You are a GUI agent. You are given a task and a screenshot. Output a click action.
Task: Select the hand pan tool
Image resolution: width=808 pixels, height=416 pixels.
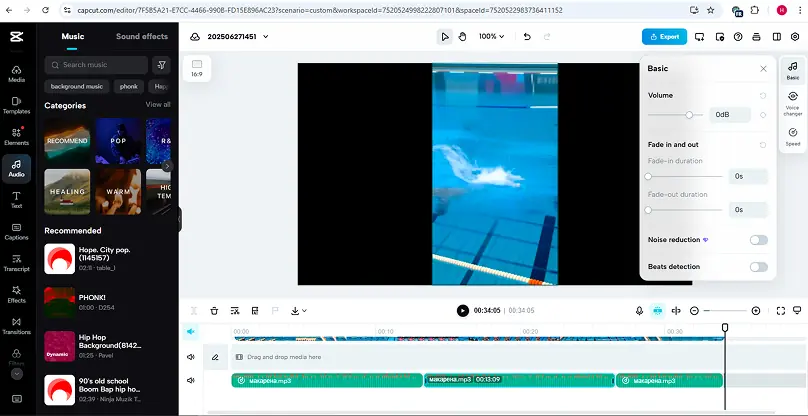coord(463,37)
